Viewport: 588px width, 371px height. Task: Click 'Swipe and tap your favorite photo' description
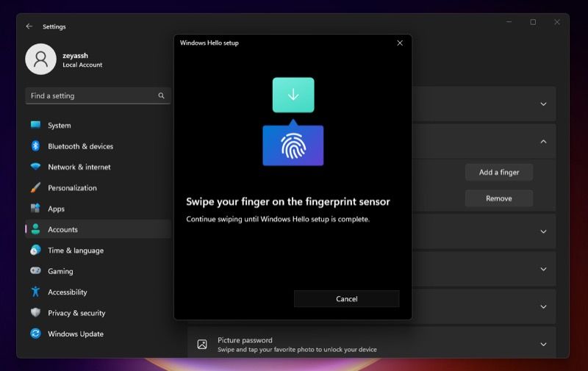tap(297, 349)
